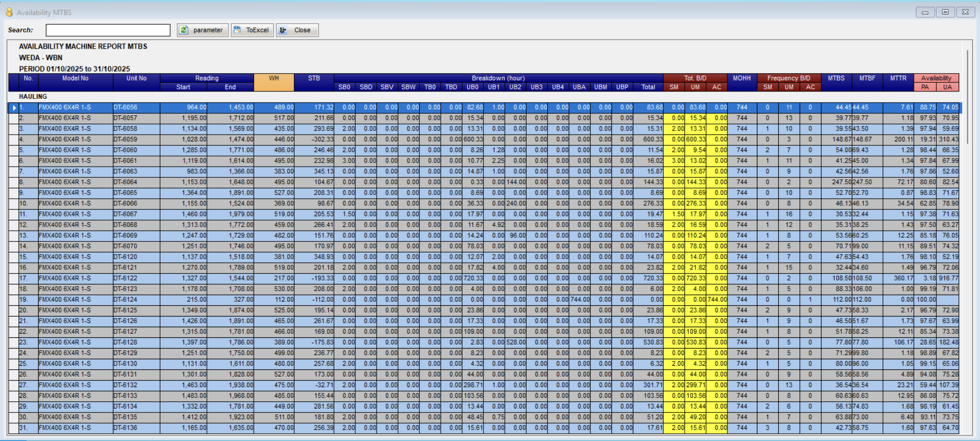Image resolution: width=980 pixels, height=441 pixels.
Task: Click the Availability MTBS window title icon
Action: [9, 12]
